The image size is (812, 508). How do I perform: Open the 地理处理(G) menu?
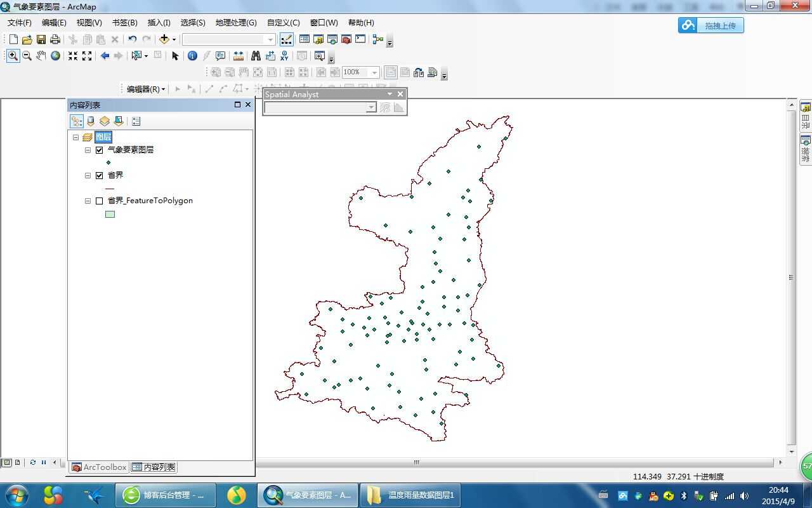click(236, 22)
